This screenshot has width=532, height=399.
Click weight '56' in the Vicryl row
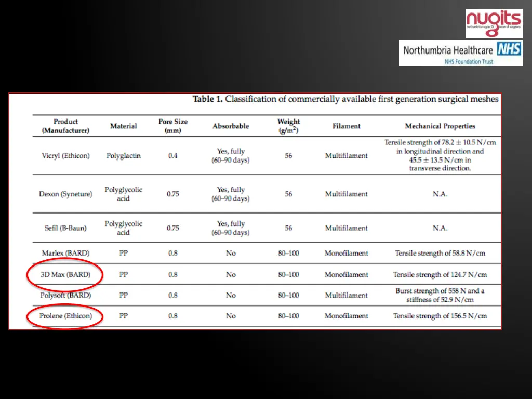click(288, 155)
